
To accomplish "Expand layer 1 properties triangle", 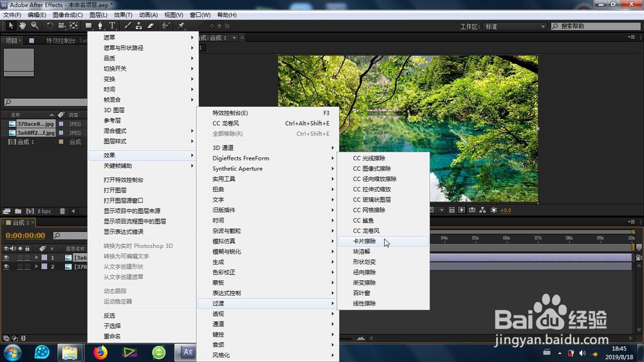I will [37, 258].
